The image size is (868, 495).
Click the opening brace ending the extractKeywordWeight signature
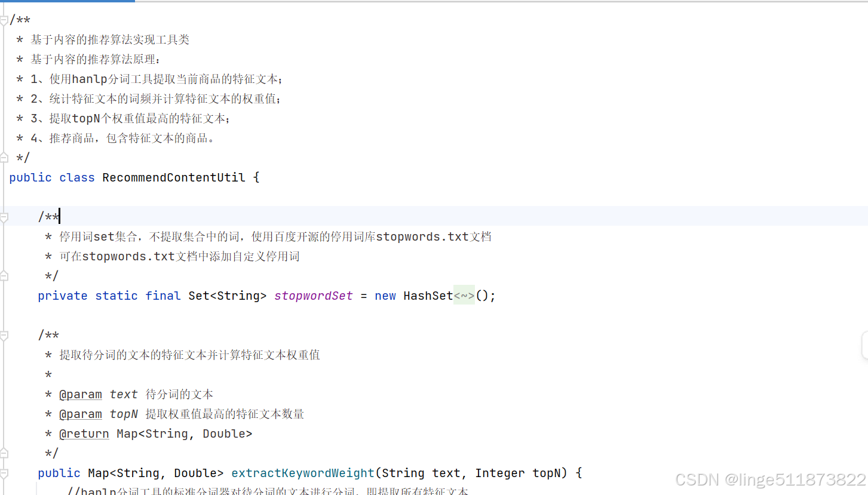[579, 473]
